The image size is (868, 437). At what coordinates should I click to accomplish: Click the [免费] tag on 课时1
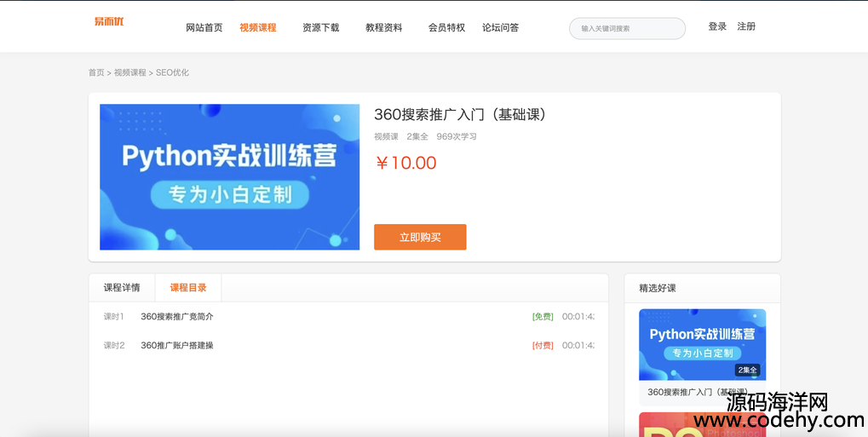click(543, 317)
